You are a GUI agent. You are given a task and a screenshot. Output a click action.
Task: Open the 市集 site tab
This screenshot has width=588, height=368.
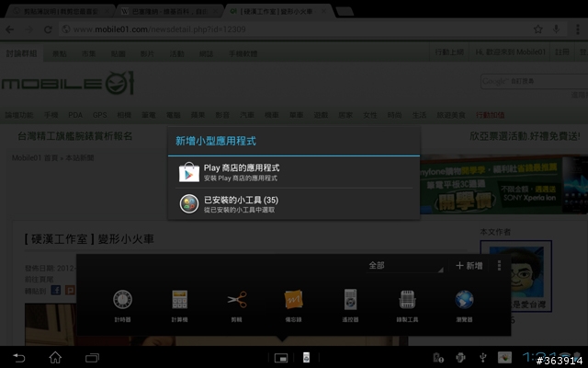[x=89, y=53]
